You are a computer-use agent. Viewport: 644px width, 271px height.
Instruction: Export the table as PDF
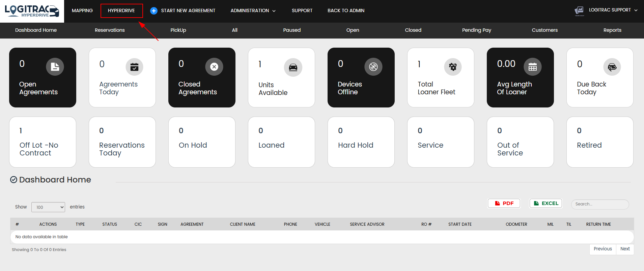[504, 203]
